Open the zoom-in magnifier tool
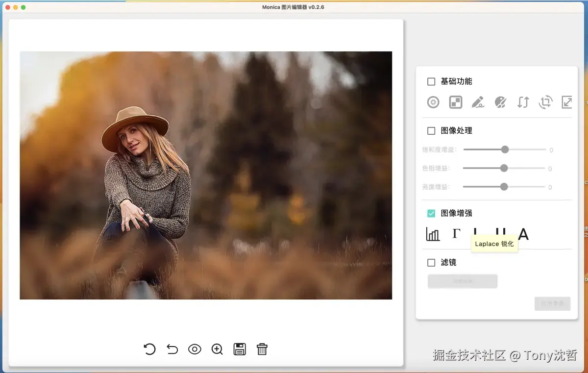 click(x=217, y=349)
